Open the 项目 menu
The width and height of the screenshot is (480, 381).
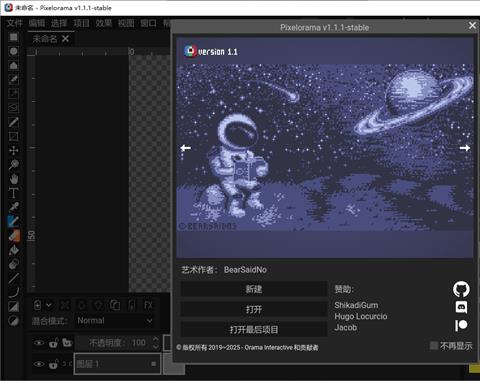click(x=81, y=23)
